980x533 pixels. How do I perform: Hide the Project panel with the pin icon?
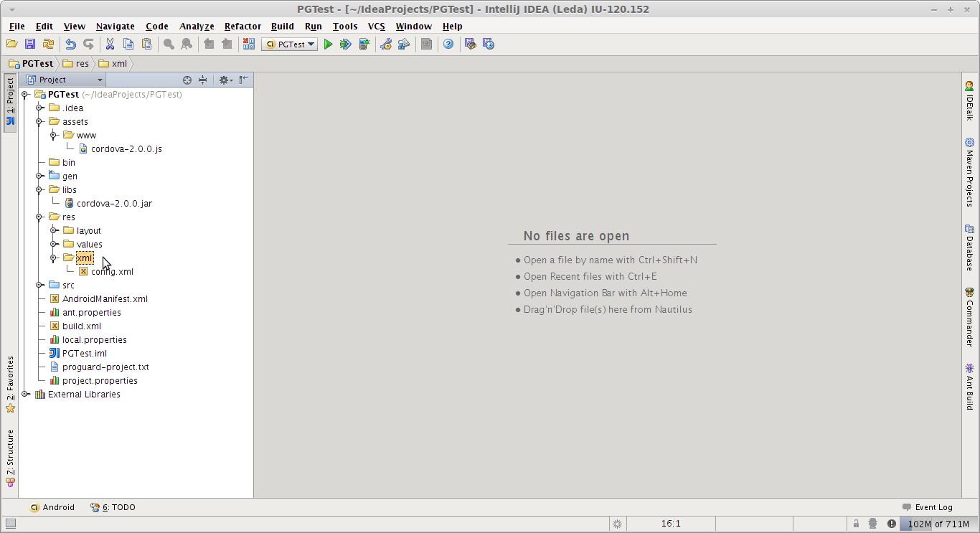244,80
